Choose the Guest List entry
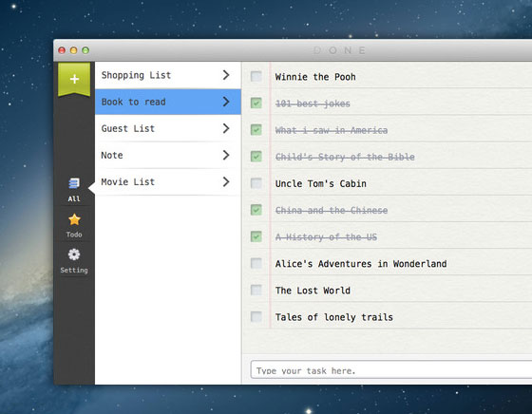 tap(168, 128)
